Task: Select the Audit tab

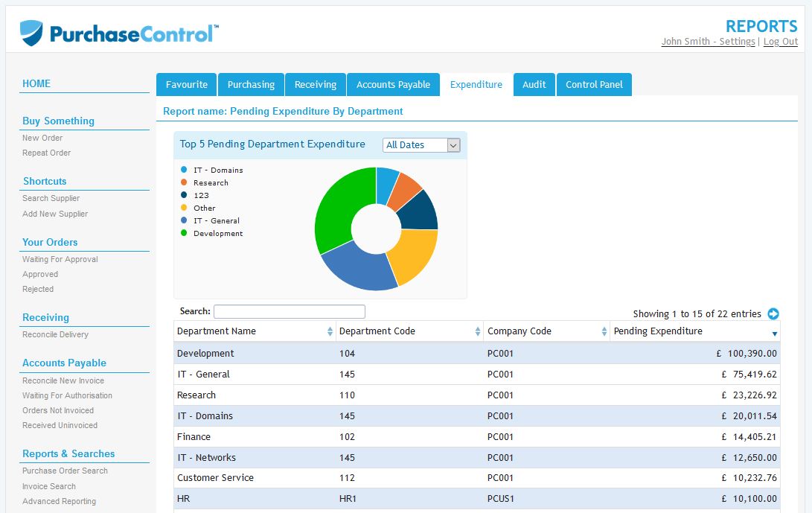Action: tap(534, 85)
